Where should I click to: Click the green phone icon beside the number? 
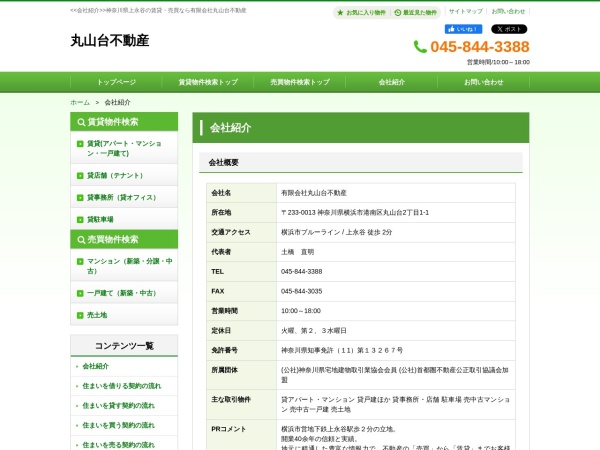420,47
